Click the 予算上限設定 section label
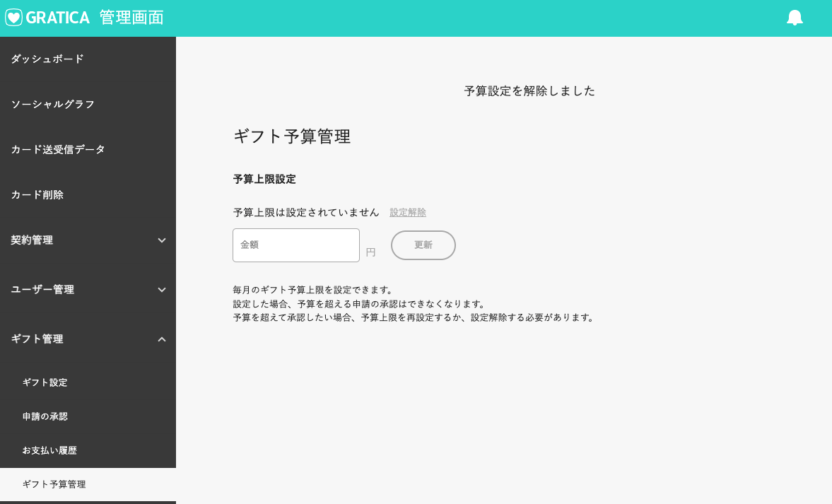The width and height of the screenshot is (832, 504). coord(264,180)
